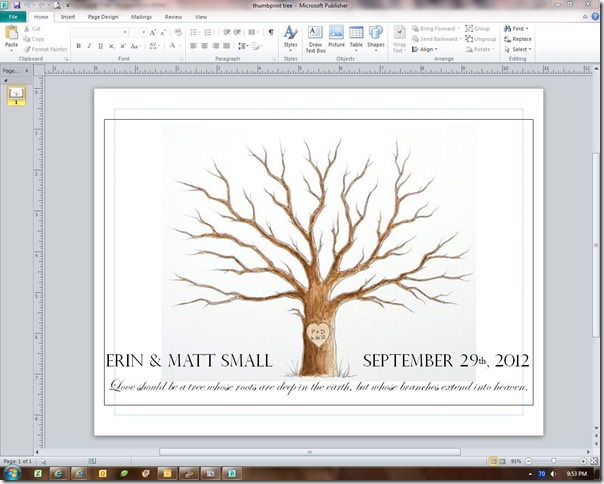
Task: Switch to the View tab
Action: (201, 17)
